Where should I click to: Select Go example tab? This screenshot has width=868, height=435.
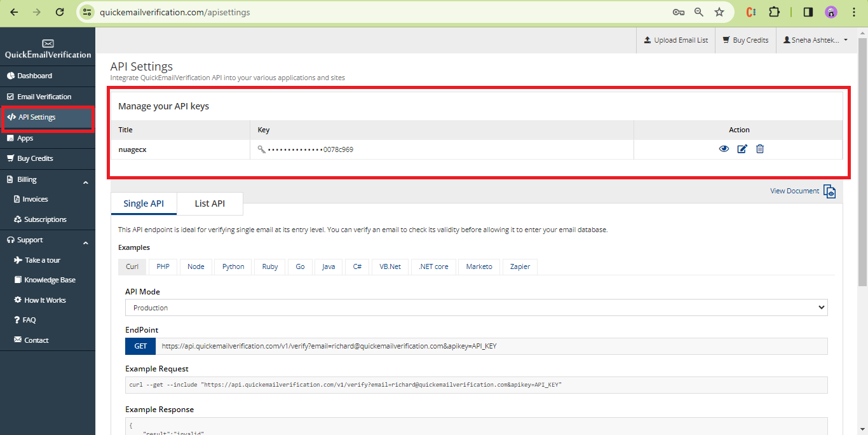(x=300, y=266)
